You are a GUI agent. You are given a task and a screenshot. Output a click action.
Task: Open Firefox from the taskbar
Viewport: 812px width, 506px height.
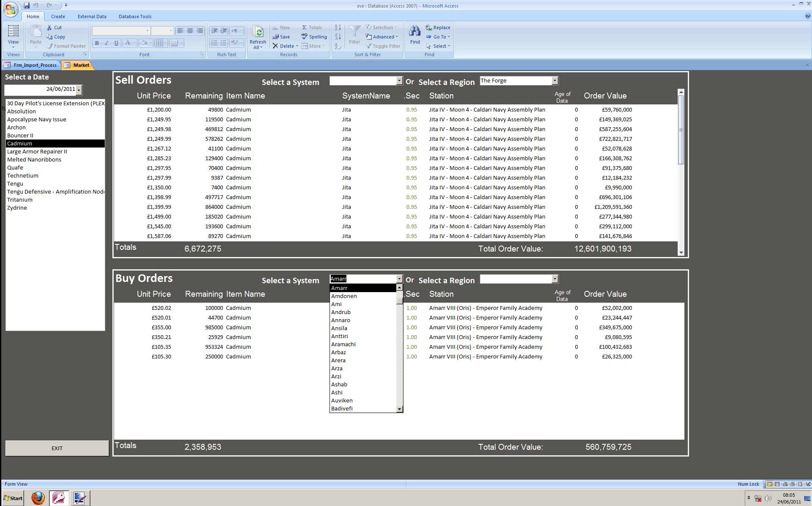pos(38,498)
